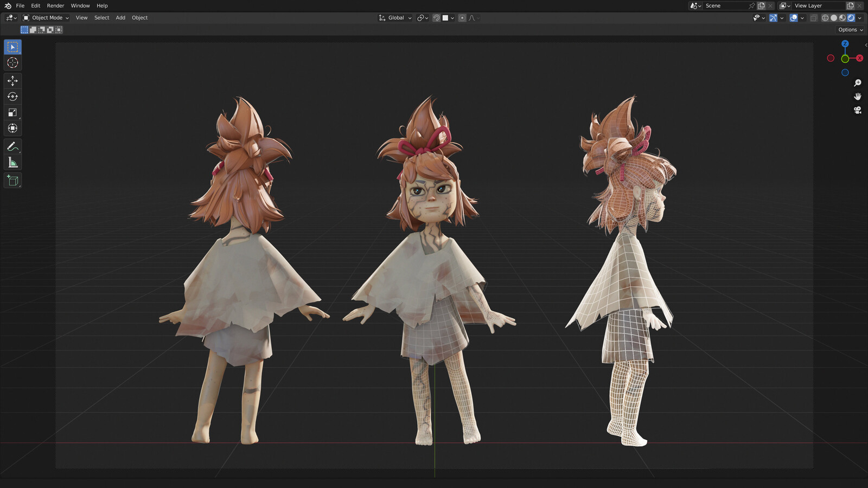Switch to Material Preview shading
The image size is (868, 488).
[843, 18]
